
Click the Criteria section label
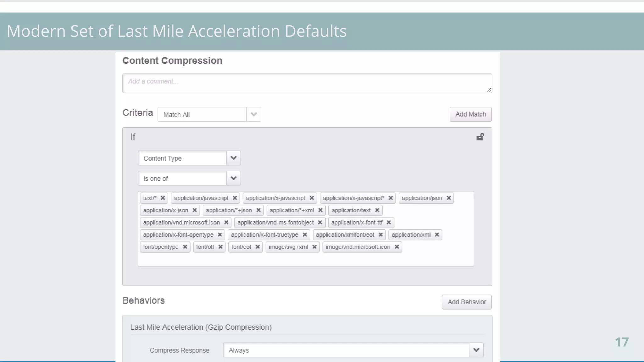[137, 113]
